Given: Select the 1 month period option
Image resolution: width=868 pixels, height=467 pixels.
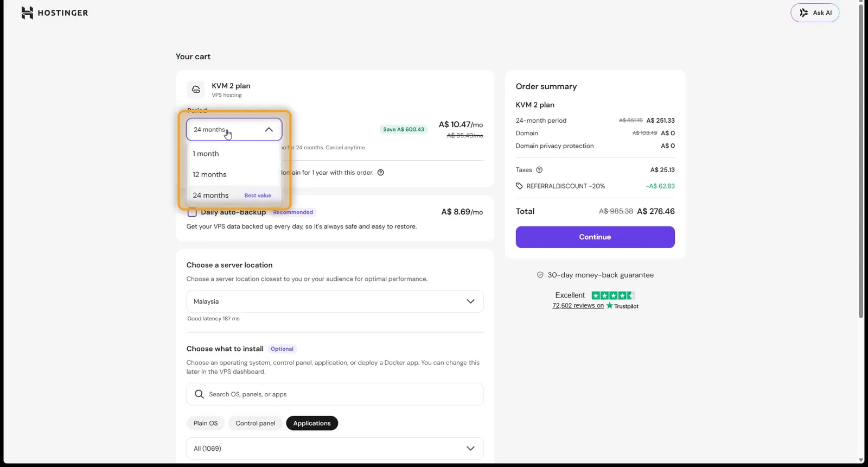Looking at the screenshot, I should click(233, 154).
